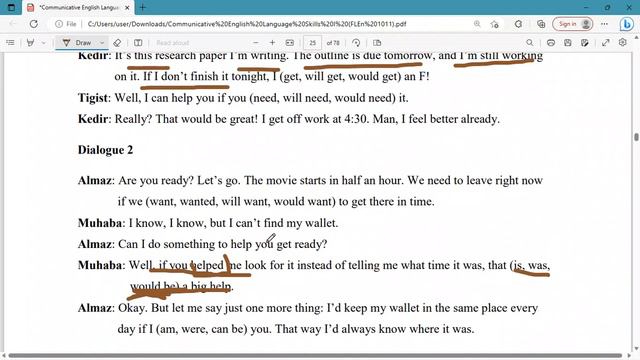Viewport: 640px width, 360px height.
Task: Show the PDF table of contents
Action: pyautogui.click(x=11, y=42)
